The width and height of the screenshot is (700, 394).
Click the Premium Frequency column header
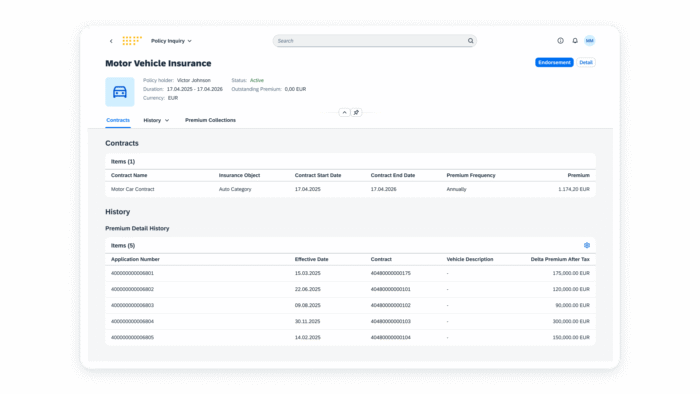[x=471, y=175]
